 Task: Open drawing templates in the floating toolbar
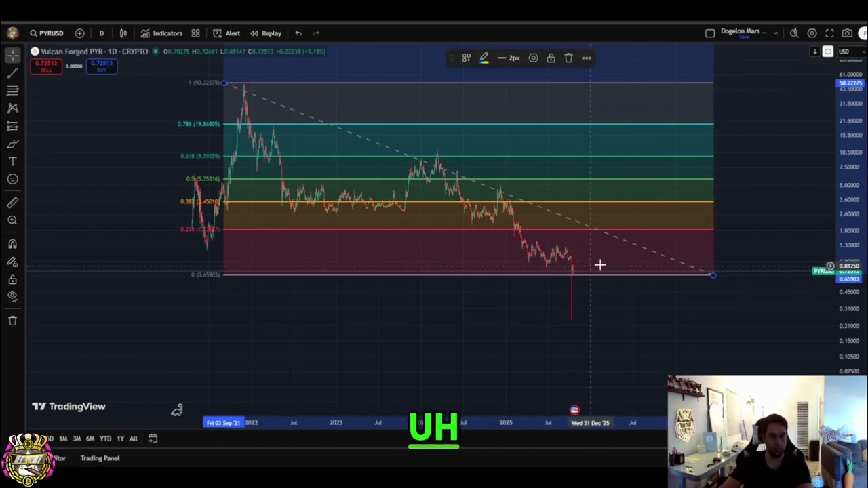pyautogui.click(x=467, y=58)
